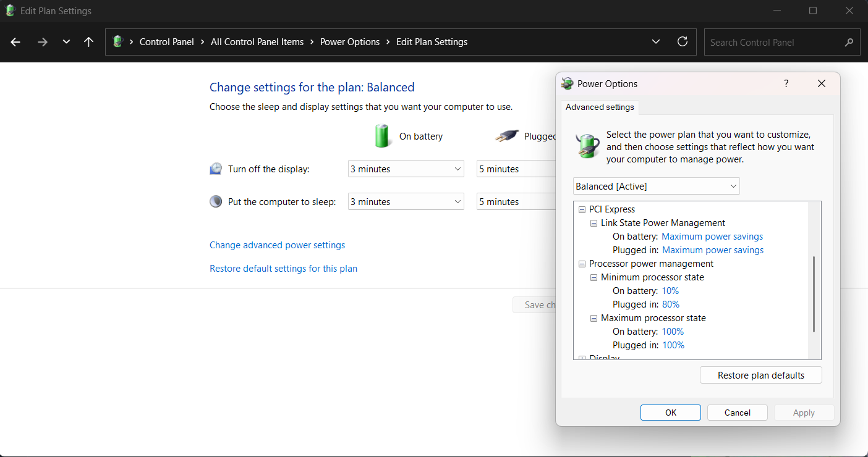Click Restore default settings for this plan
This screenshot has height=457, width=868.
point(283,269)
